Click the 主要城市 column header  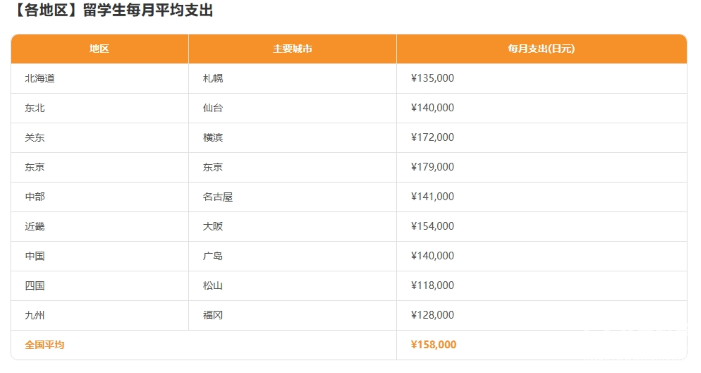tap(292, 49)
